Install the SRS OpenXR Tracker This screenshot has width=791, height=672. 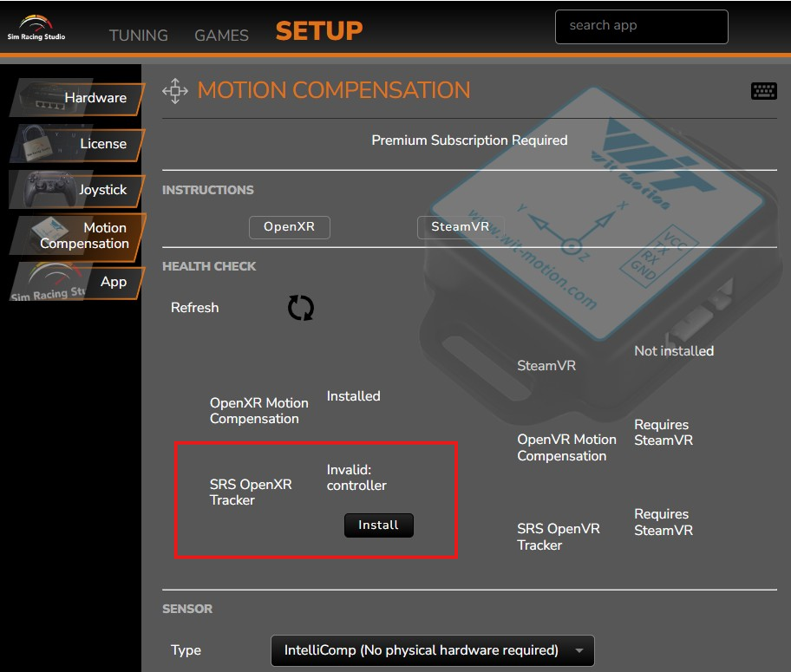point(379,525)
